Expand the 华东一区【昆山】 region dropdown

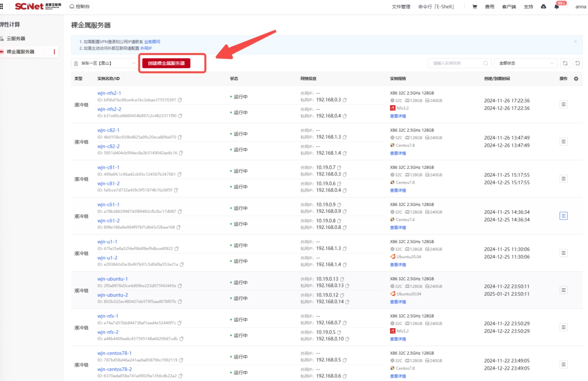(104, 63)
